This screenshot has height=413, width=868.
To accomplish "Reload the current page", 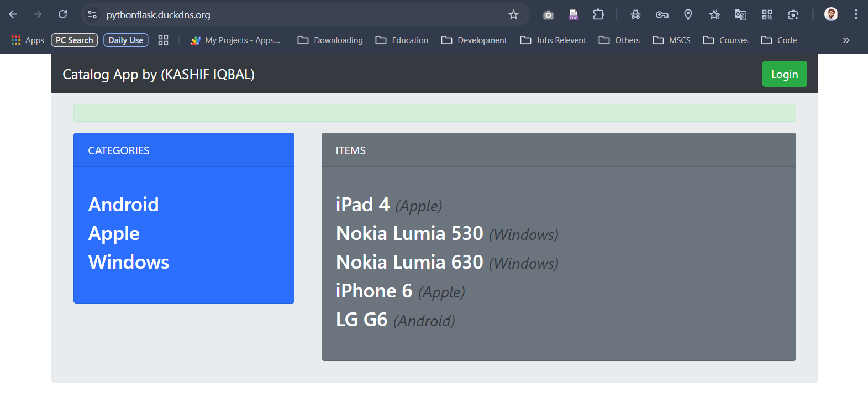I will (x=63, y=14).
